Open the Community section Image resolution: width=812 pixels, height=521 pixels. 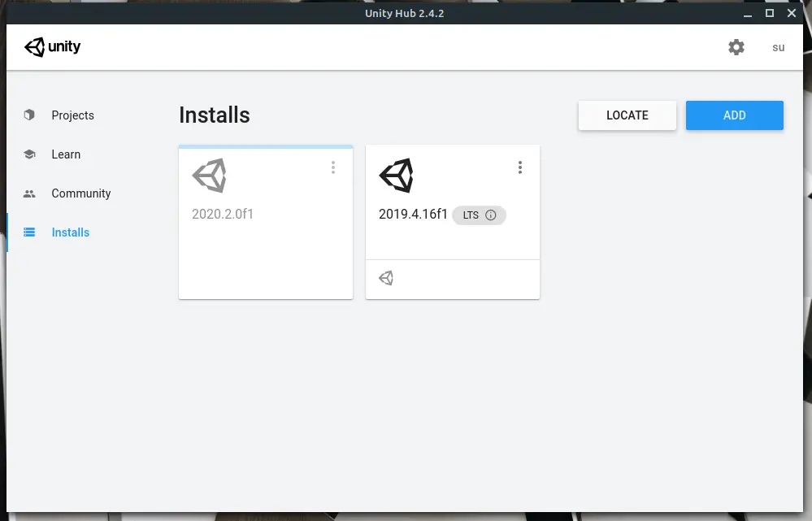pyautogui.click(x=80, y=193)
